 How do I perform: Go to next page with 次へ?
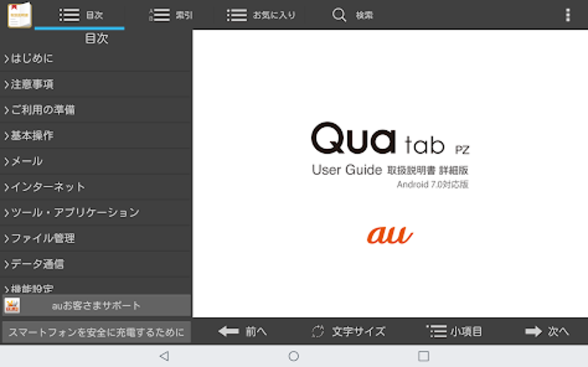[547, 331]
